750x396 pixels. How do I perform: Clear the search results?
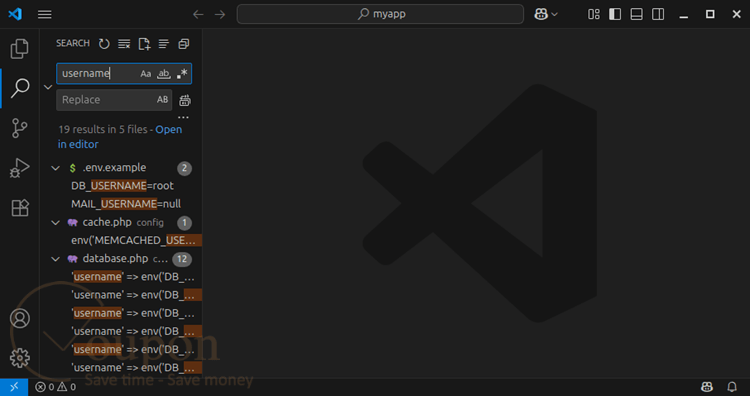pyautogui.click(x=124, y=44)
